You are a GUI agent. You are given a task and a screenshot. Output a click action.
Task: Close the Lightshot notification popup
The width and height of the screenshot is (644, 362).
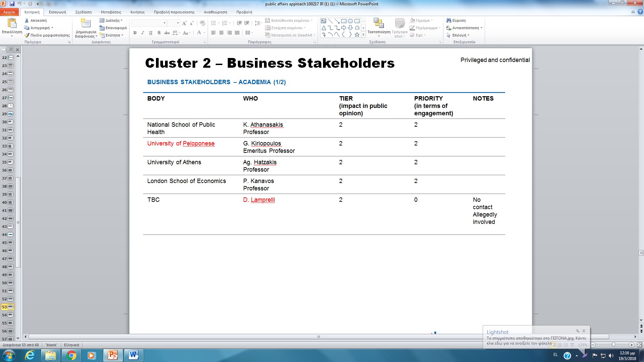tap(584, 331)
